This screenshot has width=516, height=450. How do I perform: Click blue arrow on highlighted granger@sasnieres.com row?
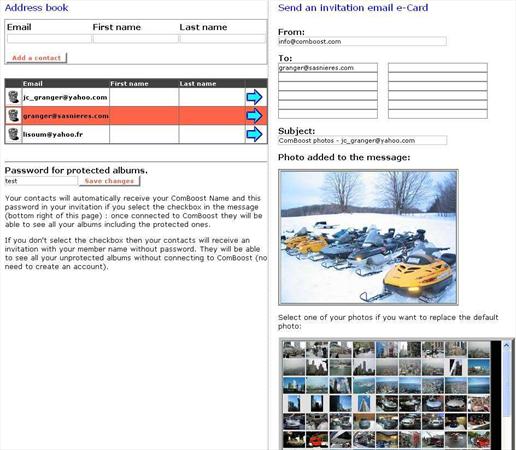[254, 116]
